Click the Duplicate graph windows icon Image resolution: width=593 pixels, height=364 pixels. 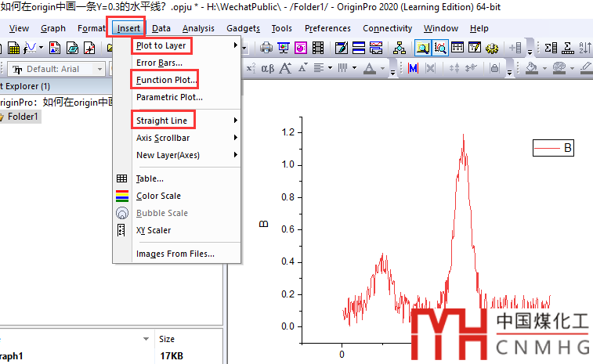click(376, 48)
